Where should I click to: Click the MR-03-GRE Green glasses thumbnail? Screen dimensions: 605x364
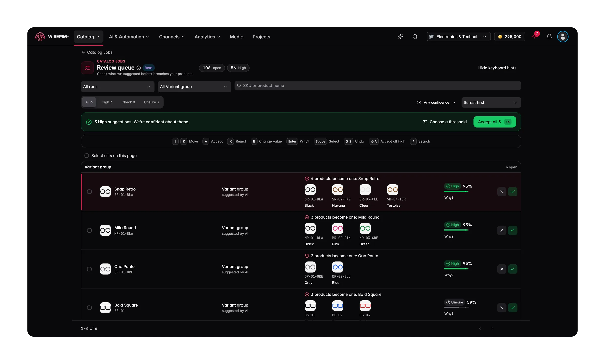(x=365, y=228)
